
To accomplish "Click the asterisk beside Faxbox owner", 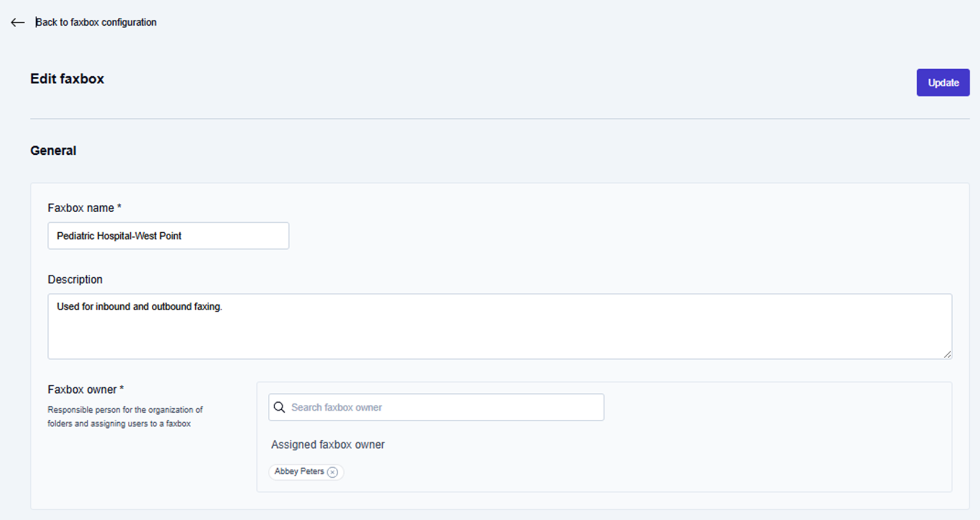I will point(122,389).
